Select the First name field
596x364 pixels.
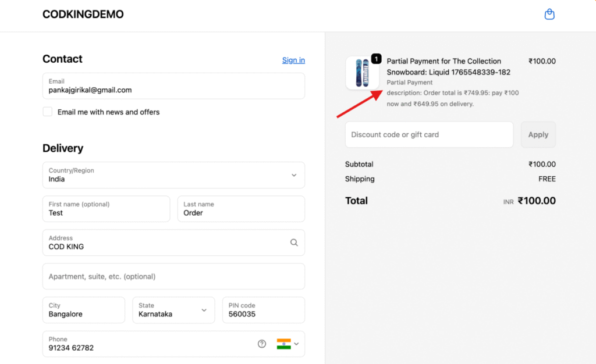tap(106, 209)
